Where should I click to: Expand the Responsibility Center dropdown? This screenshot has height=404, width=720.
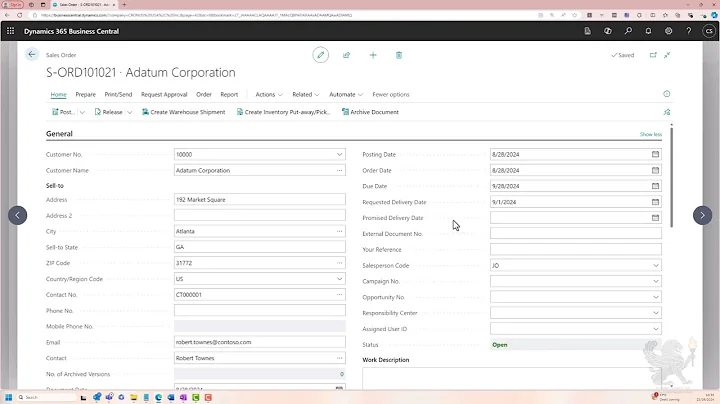[656, 313]
